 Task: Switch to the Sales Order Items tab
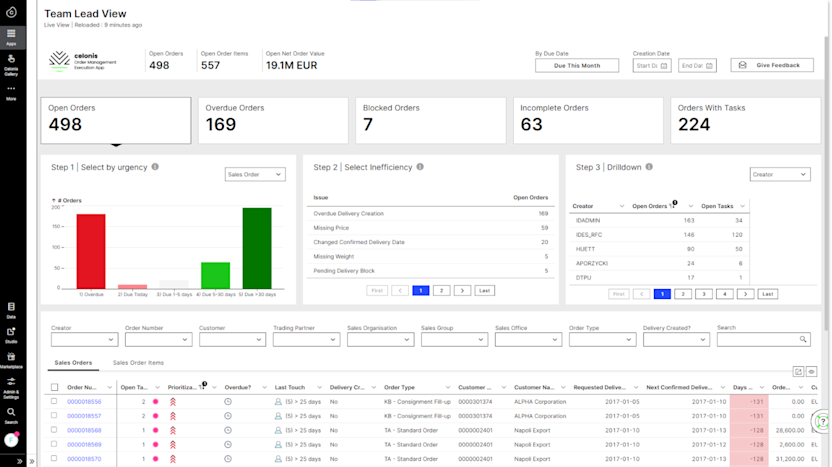[x=138, y=363]
